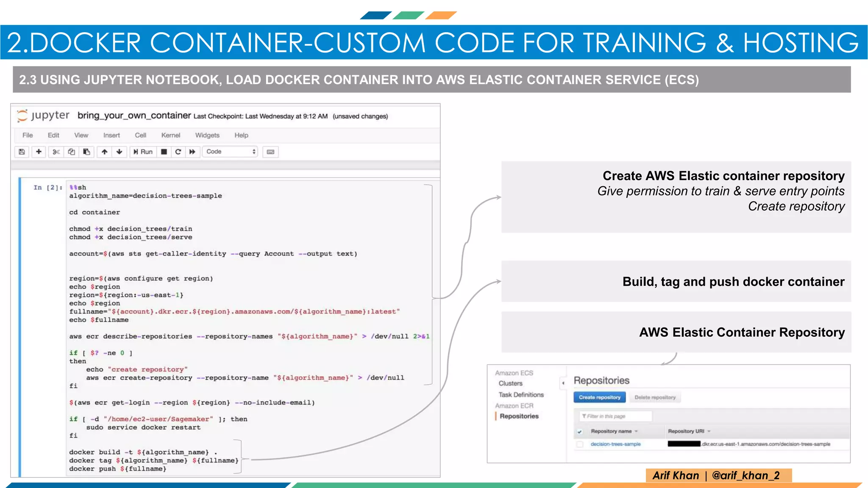Open the Kernel menu
The height and width of the screenshot is (488, 868).
pos(170,135)
